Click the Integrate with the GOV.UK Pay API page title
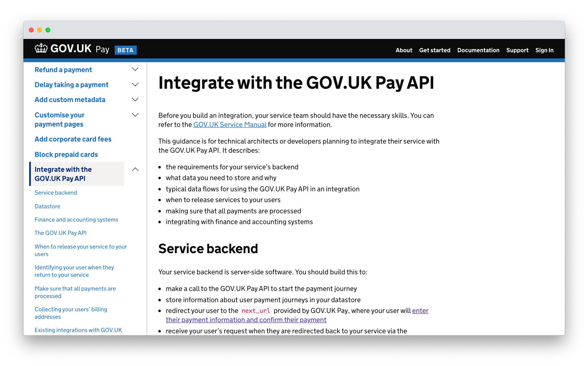This screenshot has height=366, width=588. pos(296,83)
